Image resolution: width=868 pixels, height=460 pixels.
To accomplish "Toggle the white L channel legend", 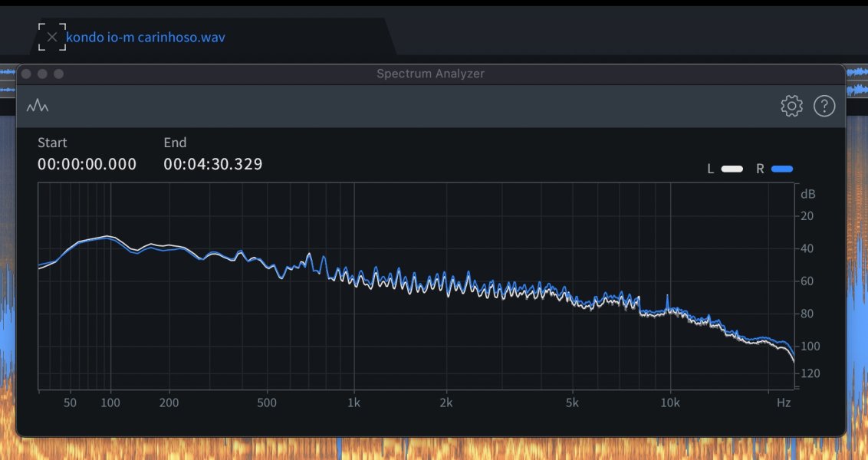I will pyautogui.click(x=732, y=169).
